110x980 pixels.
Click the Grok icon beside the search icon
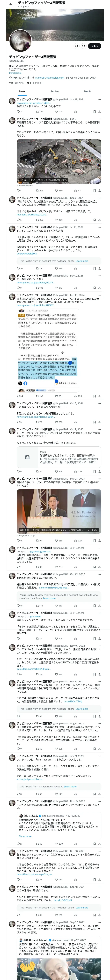pyautogui.click(x=76, y=46)
